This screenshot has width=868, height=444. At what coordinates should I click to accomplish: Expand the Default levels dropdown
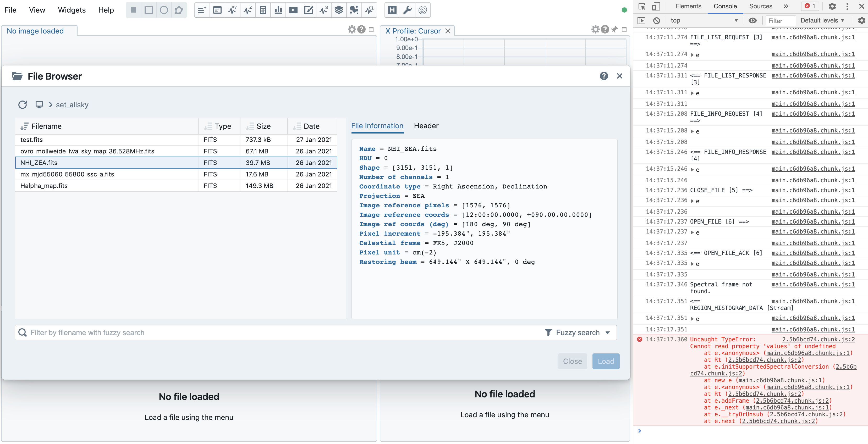[x=822, y=20]
